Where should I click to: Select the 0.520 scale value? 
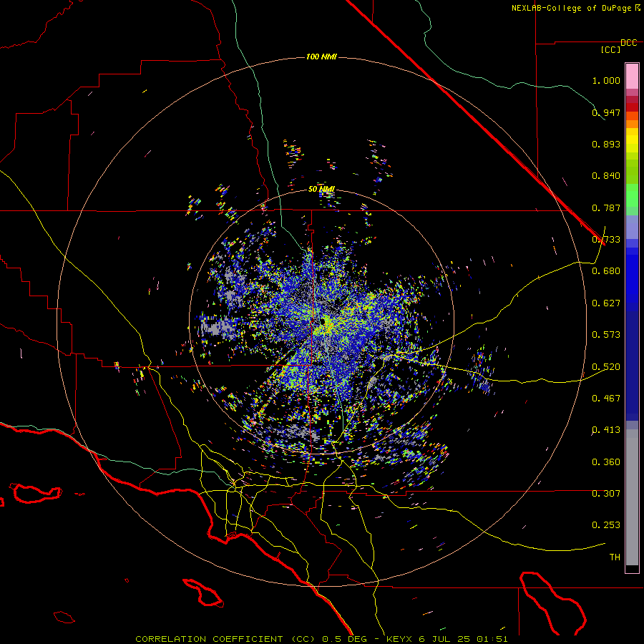pyautogui.click(x=606, y=367)
